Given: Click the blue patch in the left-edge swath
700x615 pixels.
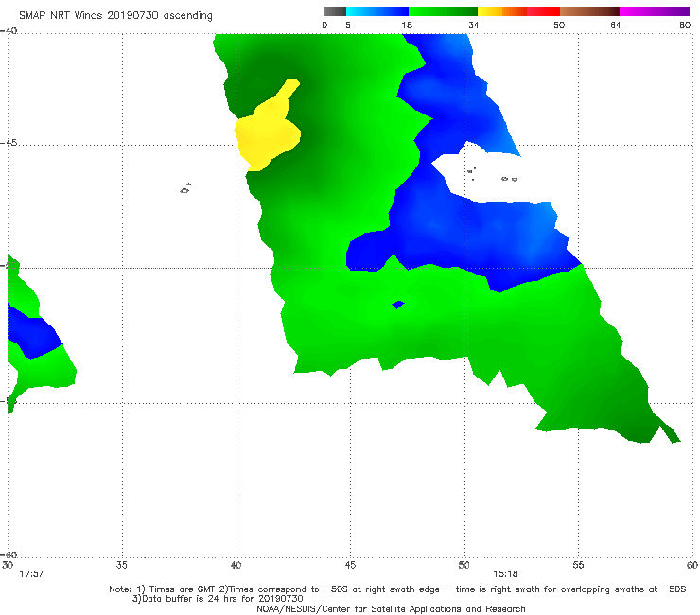Looking at the screenshot, I should coord(31,333).
